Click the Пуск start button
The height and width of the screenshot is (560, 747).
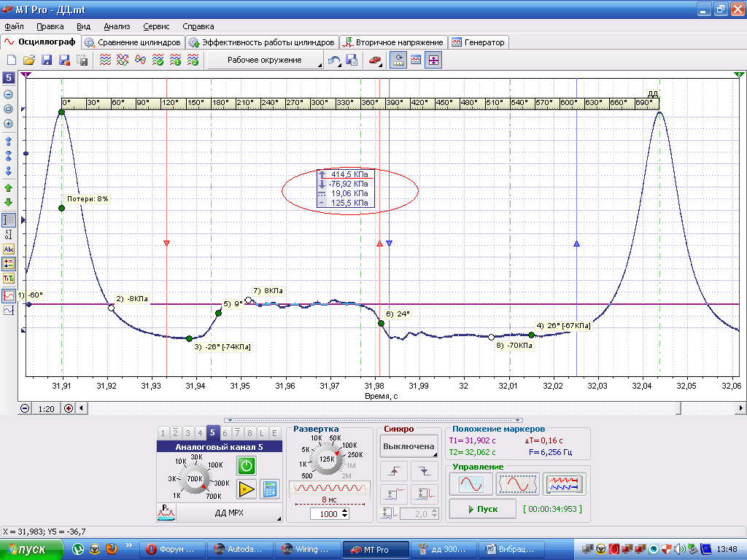coord(483,509)
